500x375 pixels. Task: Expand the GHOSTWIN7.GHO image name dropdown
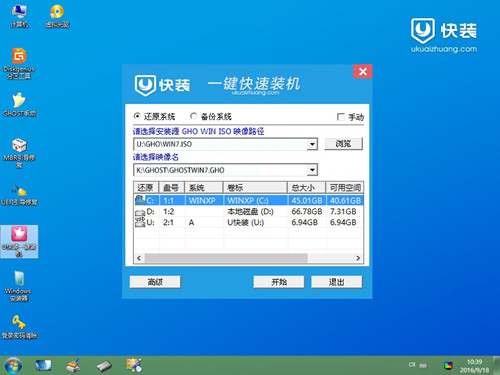(x=312, y=170)
